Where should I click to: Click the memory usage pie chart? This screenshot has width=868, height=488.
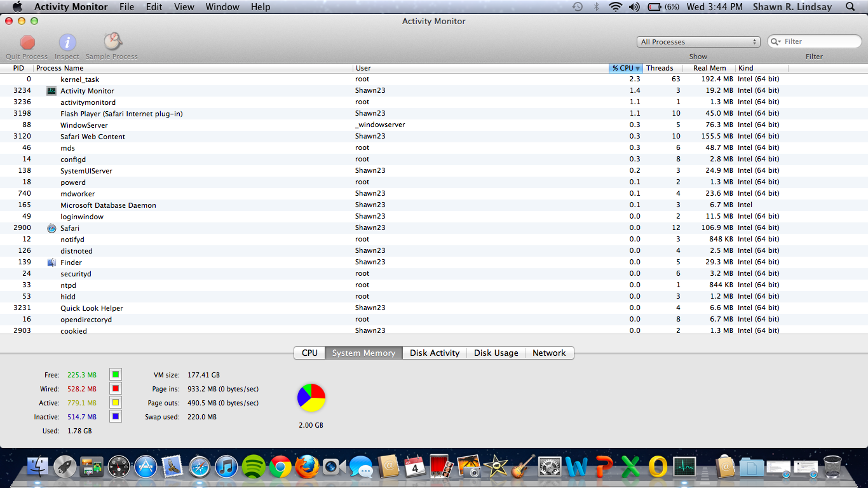[311, 397]
